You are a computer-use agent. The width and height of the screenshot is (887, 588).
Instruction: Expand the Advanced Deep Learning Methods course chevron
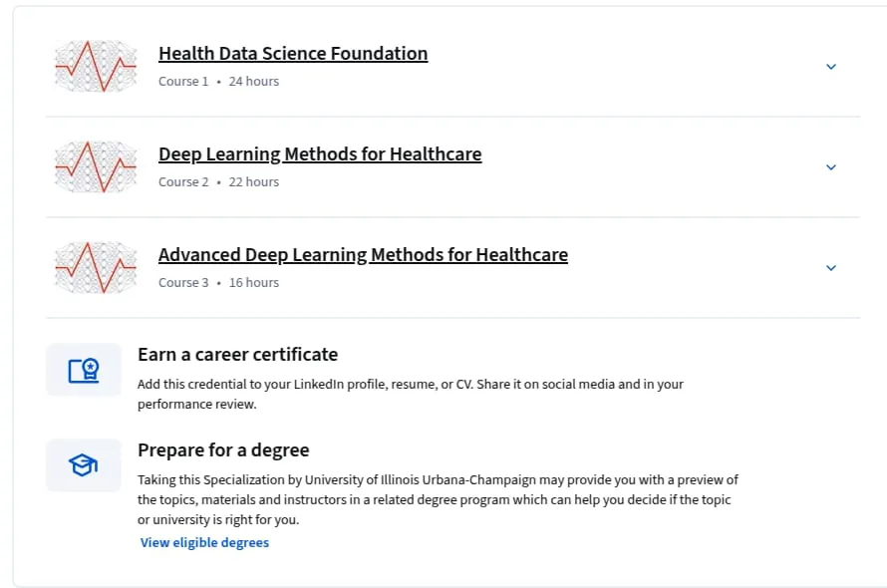coord(831,268)
